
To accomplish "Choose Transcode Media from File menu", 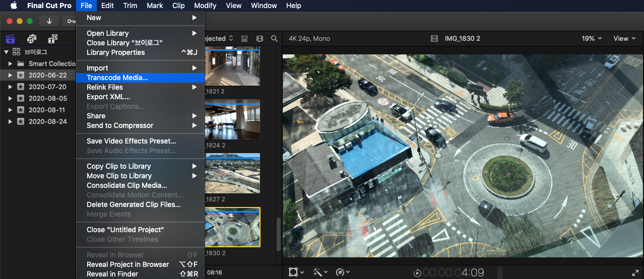I will point(140,78).
